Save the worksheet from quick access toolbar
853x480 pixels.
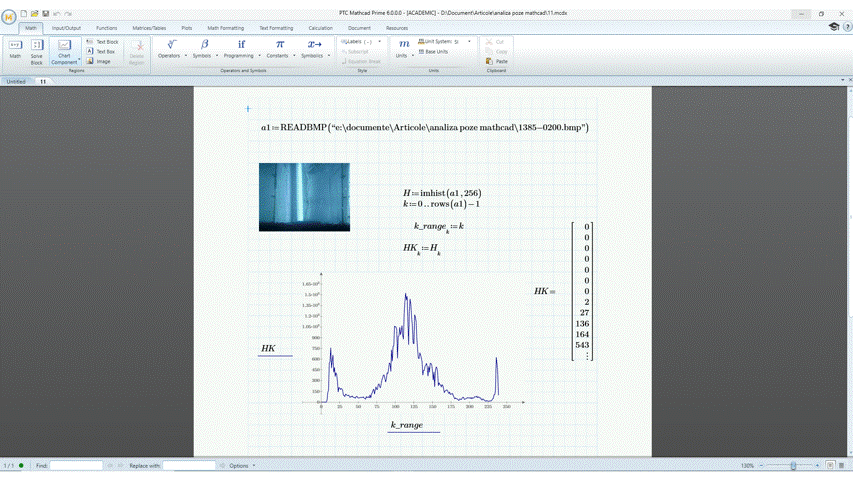[x=46, y=14]
